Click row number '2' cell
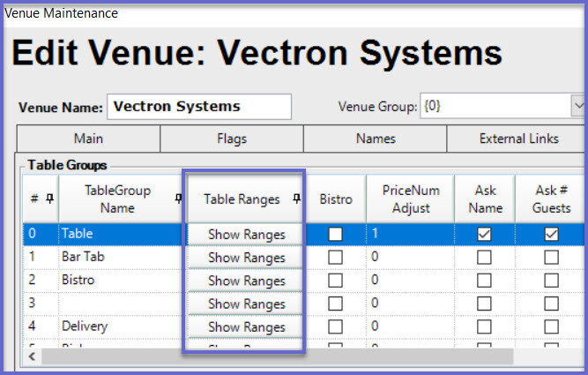This screenshot has width=588, height=375. point(41,281)
